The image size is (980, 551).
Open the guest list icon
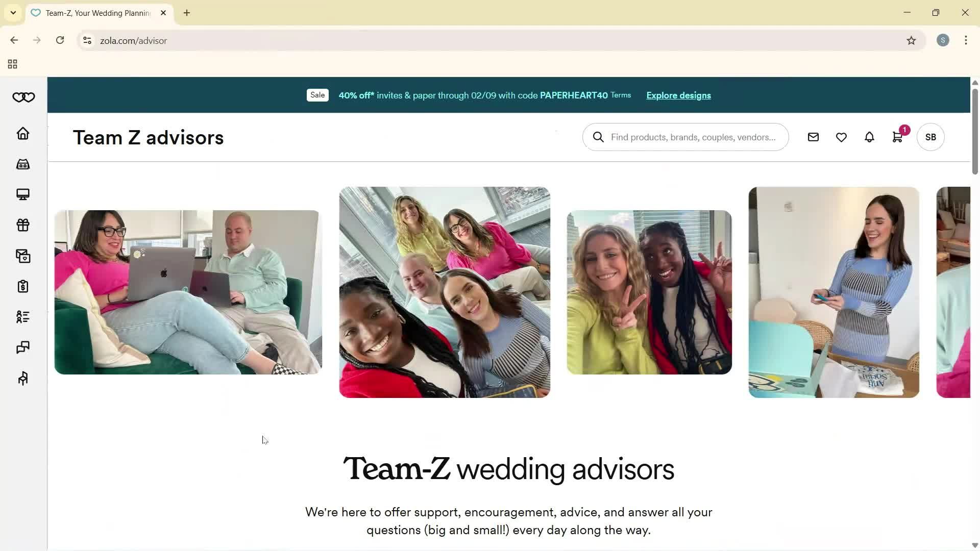[x=23, y=317]
